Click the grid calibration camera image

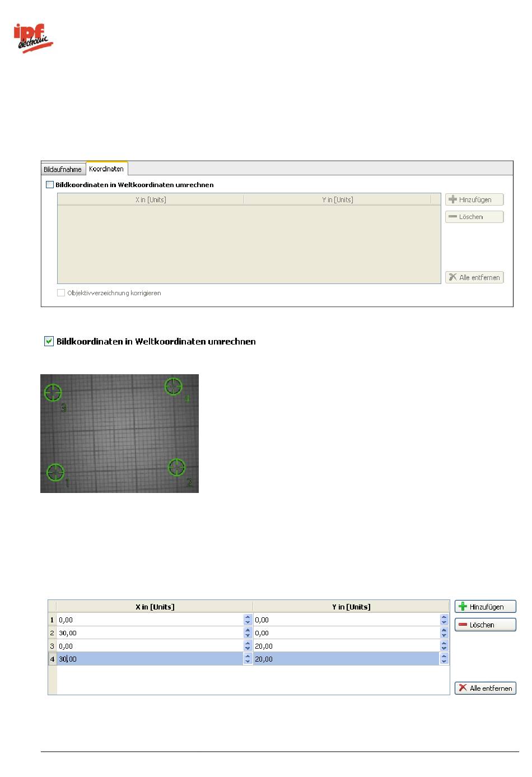[119, 434]
